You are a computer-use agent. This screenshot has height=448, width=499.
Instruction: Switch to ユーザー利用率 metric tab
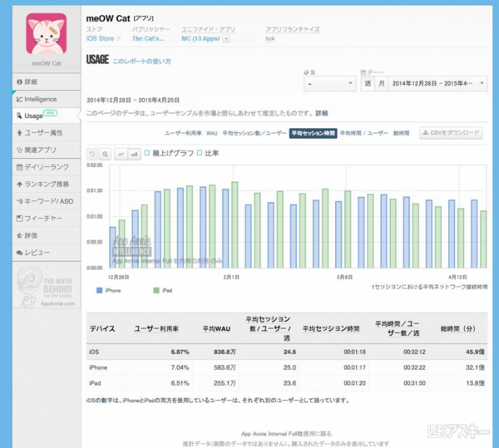pos(183,133)
